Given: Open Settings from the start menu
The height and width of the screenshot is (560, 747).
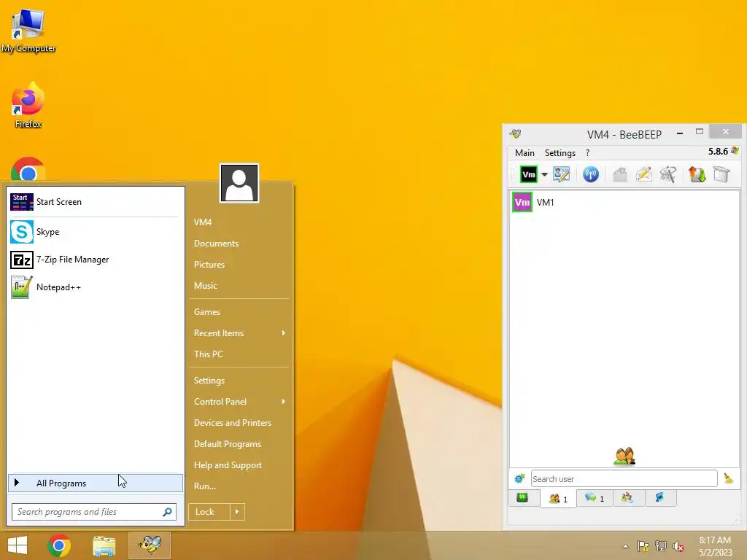Looking at the screenshot, I should [209, 381].
